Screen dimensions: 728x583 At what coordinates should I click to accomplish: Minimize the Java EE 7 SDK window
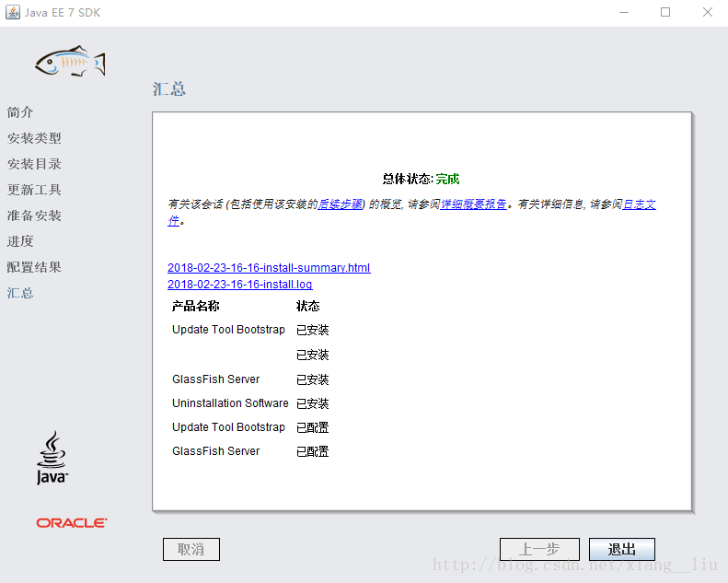(624, 12)
